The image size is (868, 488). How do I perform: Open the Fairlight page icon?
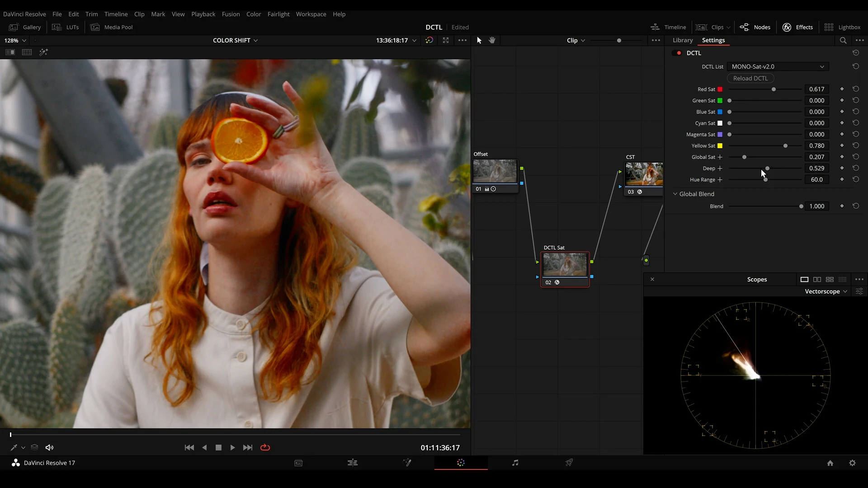click(x=515, y=463)
